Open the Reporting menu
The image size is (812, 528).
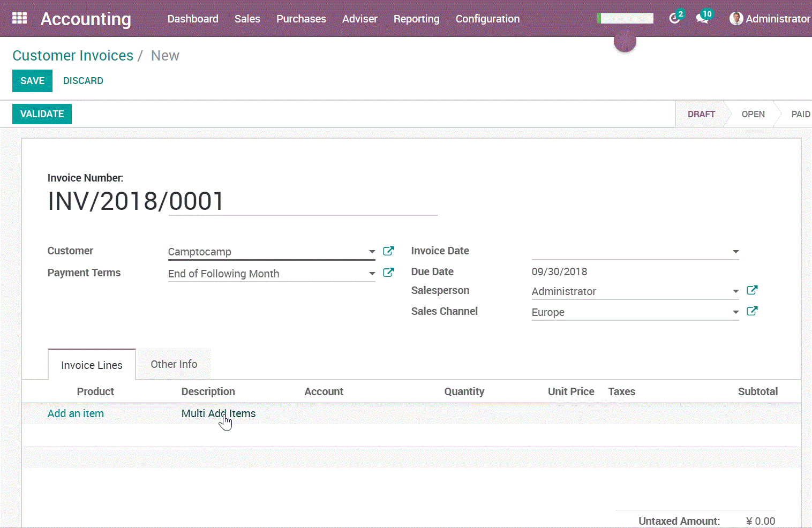pos(416,19)
